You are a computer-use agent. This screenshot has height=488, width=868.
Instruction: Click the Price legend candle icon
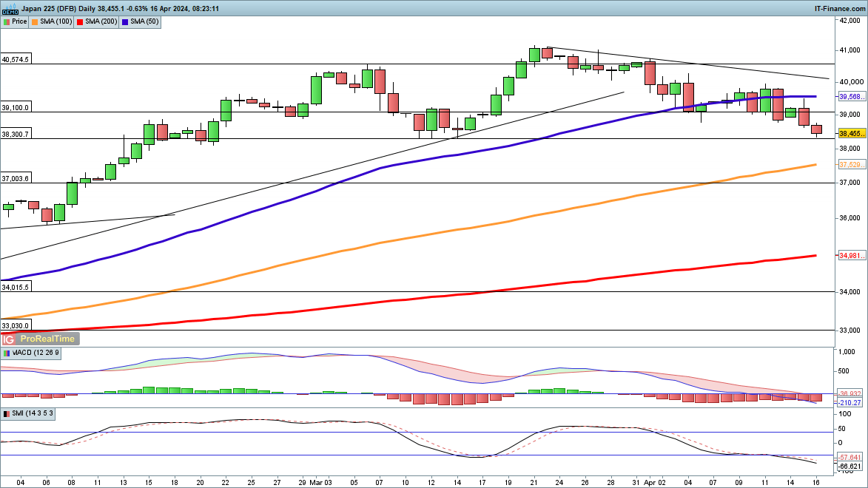tap(6, 21)
